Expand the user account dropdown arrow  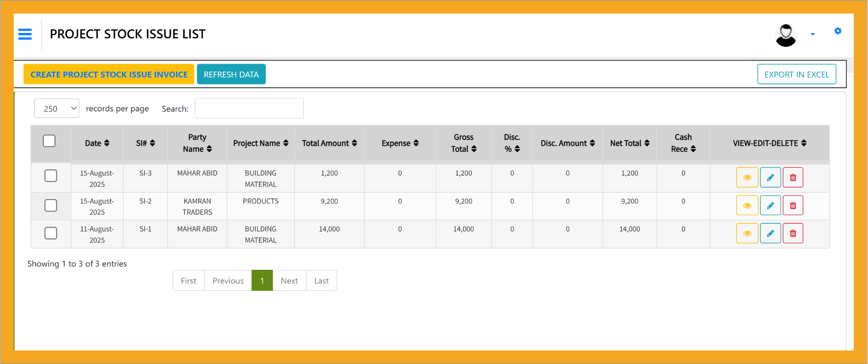[812, 34]
